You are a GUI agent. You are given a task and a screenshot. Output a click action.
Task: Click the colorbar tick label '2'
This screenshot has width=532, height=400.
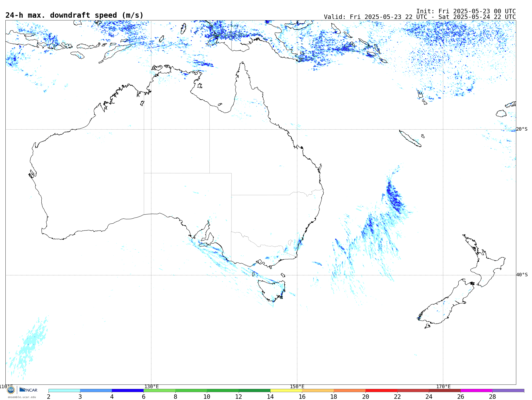coord(49,397)
